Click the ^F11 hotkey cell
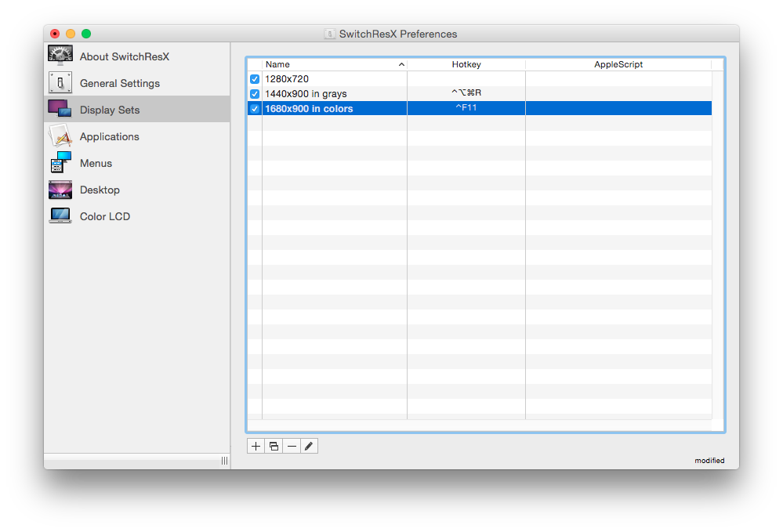This screenshot has height=532, width=783. [x=466, y=108]
